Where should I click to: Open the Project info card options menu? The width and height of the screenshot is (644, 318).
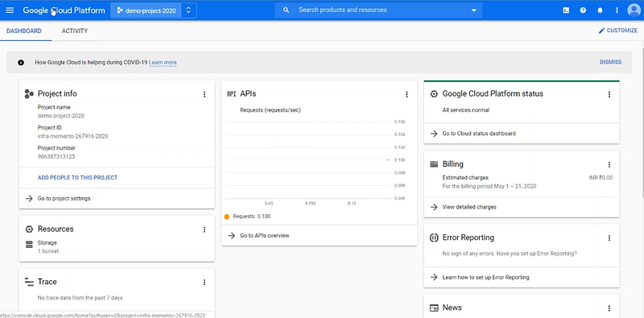pyautogui.click(x=204, y=94)
